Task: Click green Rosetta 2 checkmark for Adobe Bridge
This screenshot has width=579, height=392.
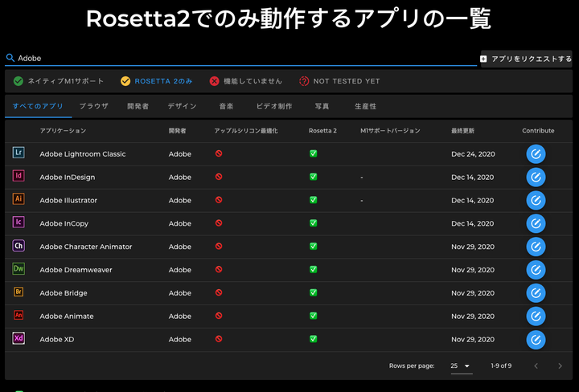Action: tap(313, 292)
